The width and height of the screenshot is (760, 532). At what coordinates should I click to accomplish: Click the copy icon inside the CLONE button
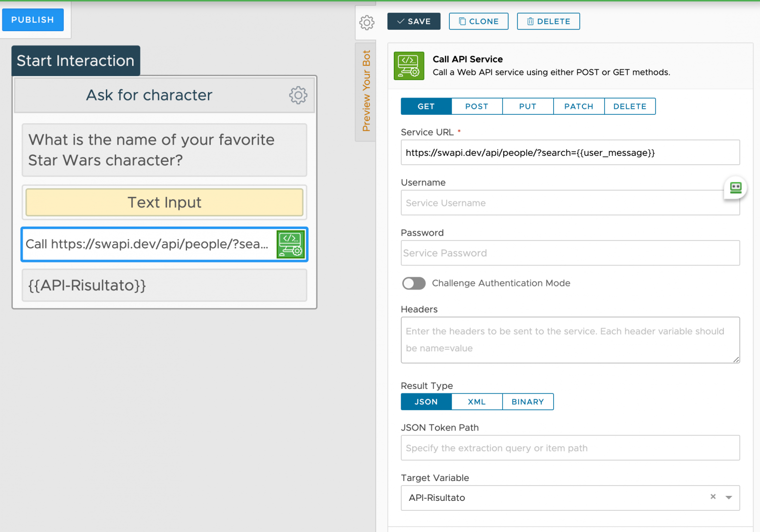pos(462,21)
